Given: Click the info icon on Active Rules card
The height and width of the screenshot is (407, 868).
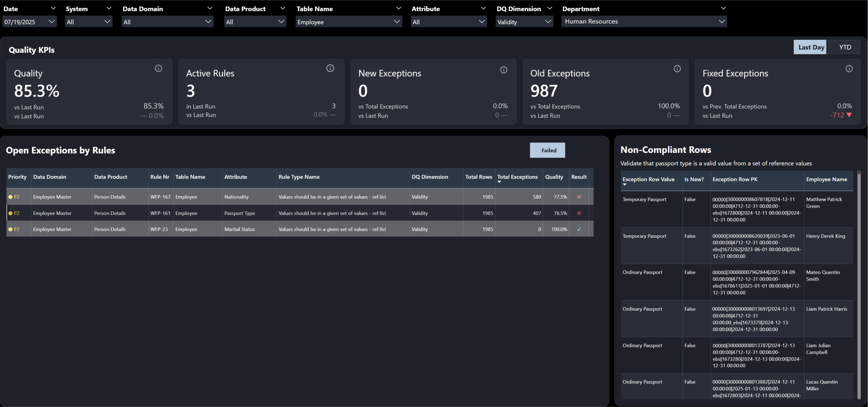Looking at the screenshot, I should pos(331,68).
